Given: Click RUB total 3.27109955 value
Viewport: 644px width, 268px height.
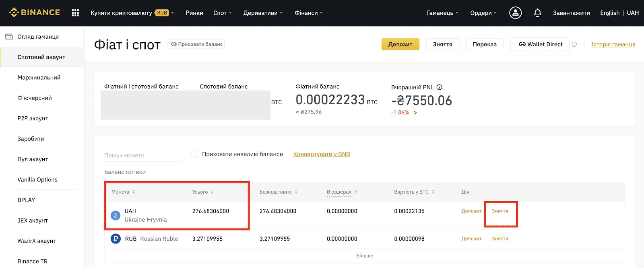Looking at the screenshot, I should point(207,239).
